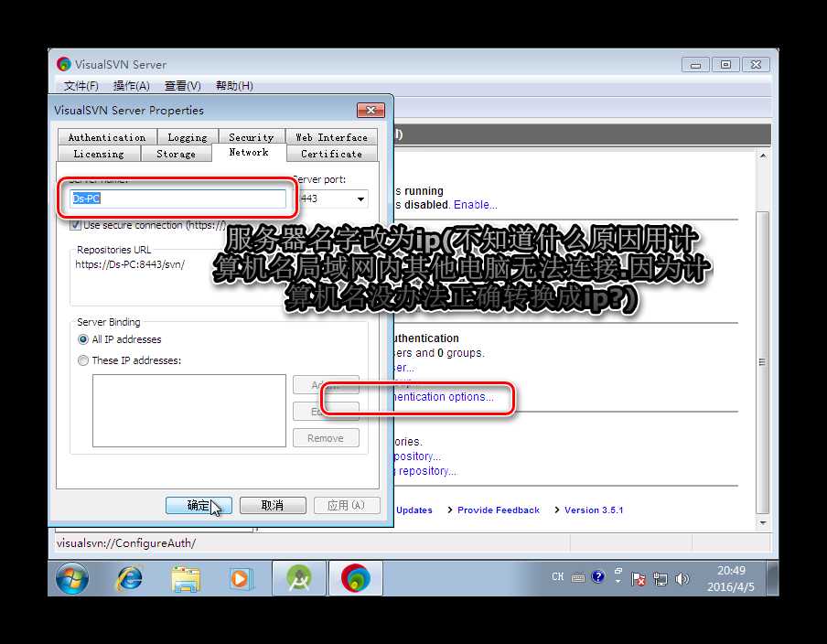The width and height of the screenshot is (827, 644).
Task: Launch Internet Explorer from taskbar
Action: click(x=129, y=578)
